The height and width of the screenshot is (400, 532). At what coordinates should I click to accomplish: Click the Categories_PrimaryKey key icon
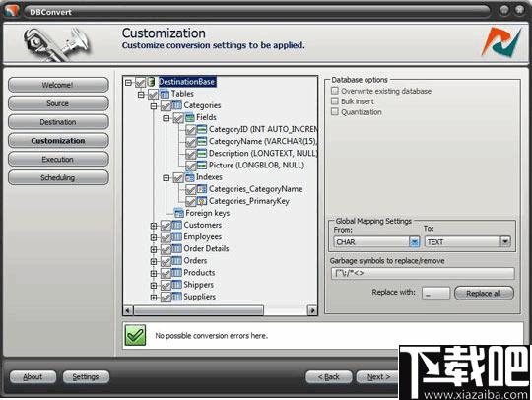pos(202,201)
